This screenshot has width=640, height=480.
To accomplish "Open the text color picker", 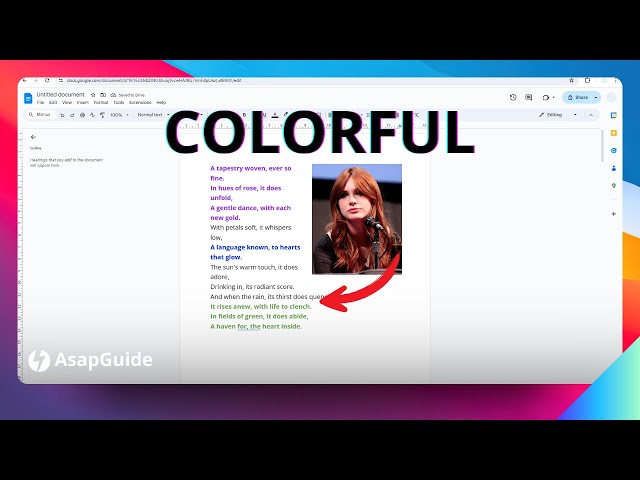I will (275, 115).
